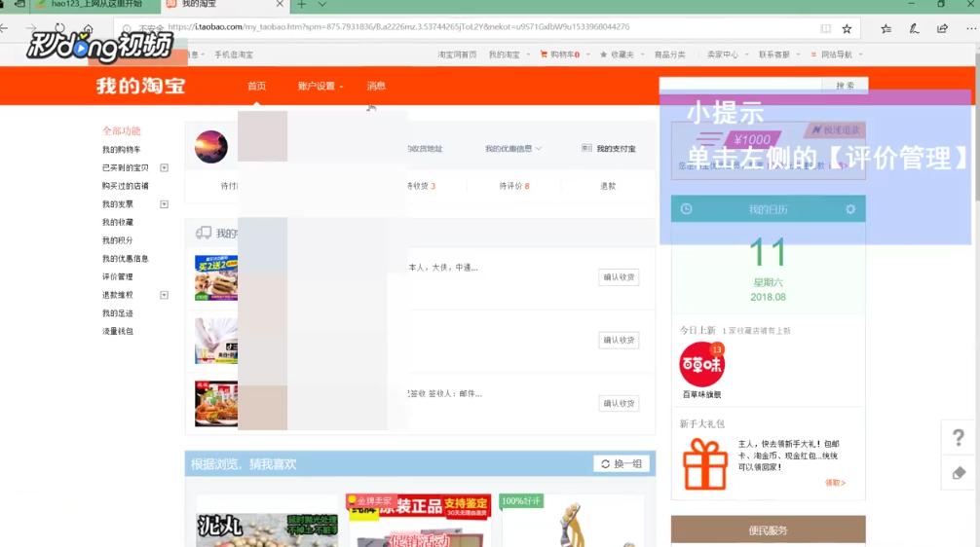Click 确认收货 for the third order
Image resolution: width=980 pixels, height=547 pixels.
pyautogui.click(x=619, y=403)
